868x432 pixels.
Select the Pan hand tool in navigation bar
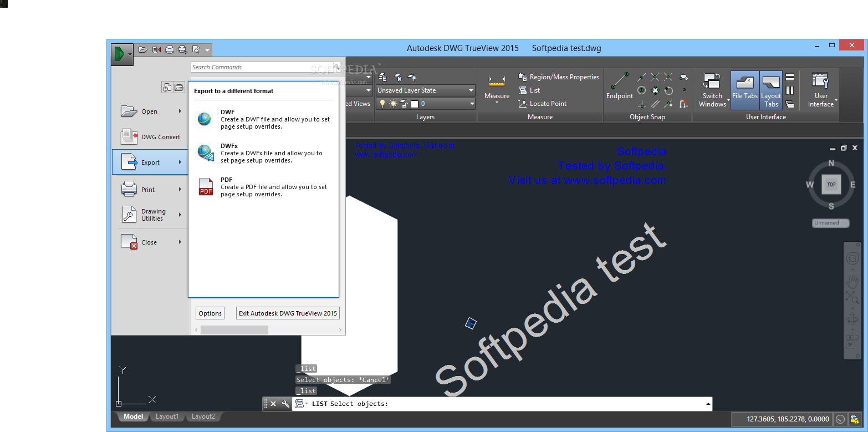(852, 281)
